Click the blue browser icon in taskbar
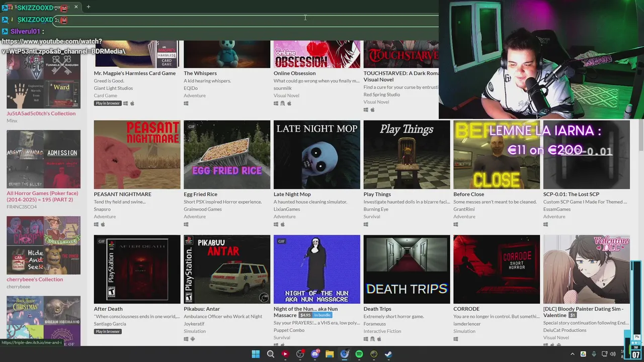The width and height of the screenshot is (644, 362). [344, 354]
